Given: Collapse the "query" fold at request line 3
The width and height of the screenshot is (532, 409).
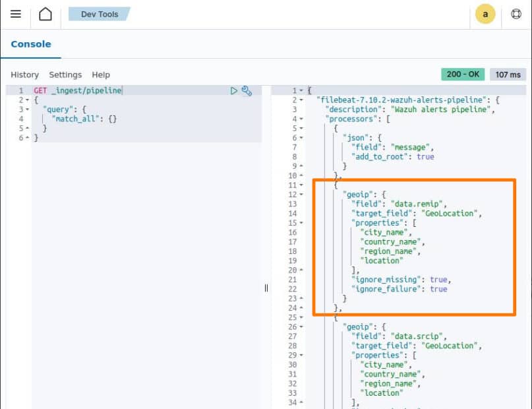Looking at the screenshot, I should (x=28, y=110).
